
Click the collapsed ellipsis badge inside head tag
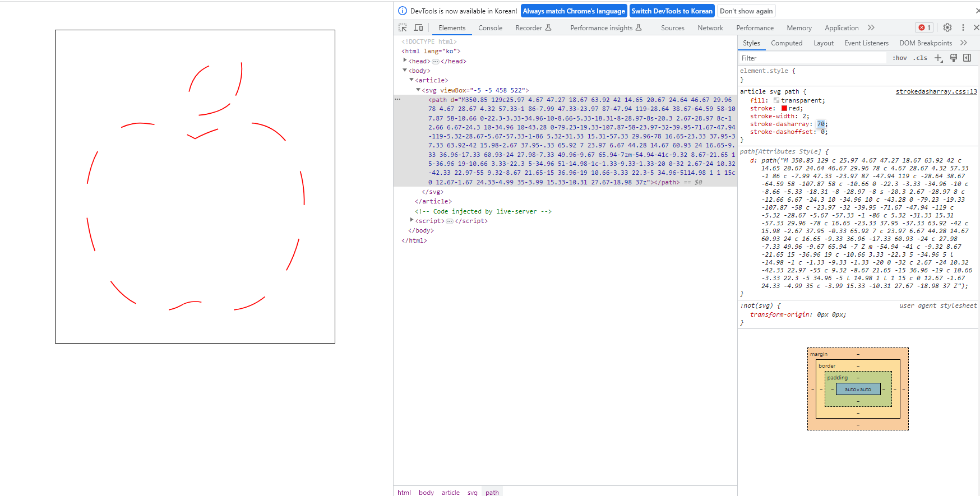point(436,61)
